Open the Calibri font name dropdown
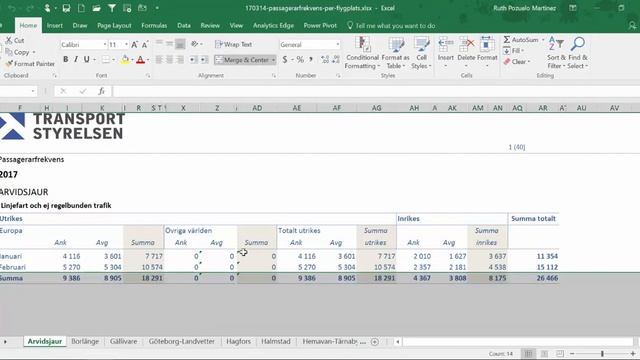 104,44
